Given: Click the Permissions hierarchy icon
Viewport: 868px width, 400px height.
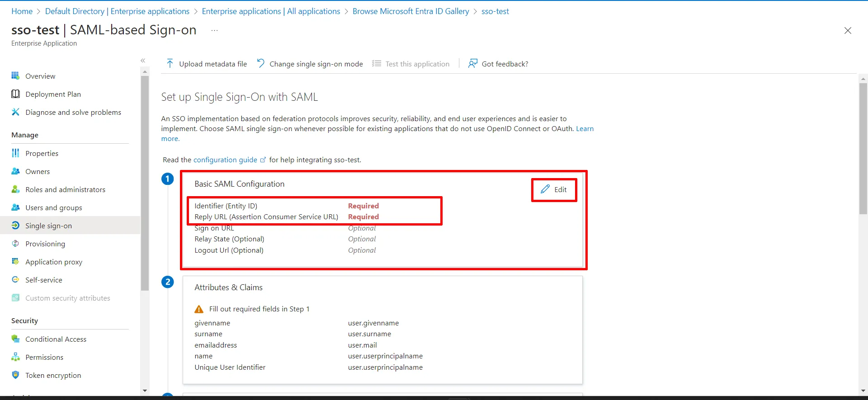Looking at the screenshot, I should point(15,357).
